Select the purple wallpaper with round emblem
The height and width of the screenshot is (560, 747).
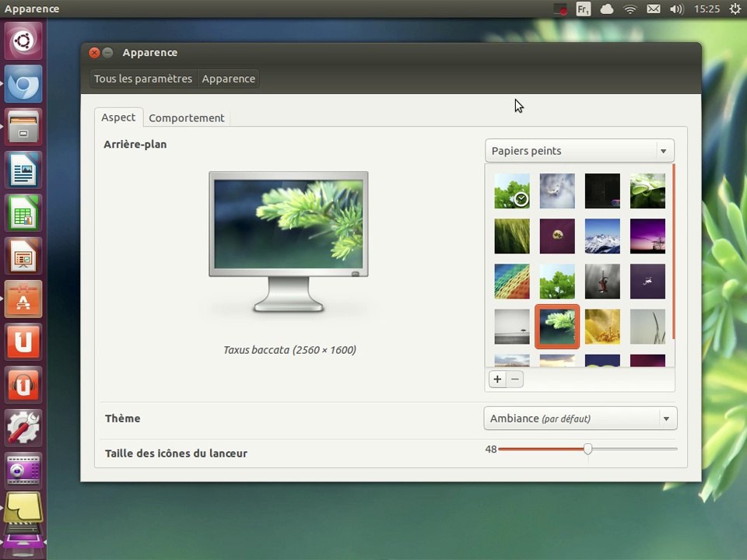tap(557, 236)
